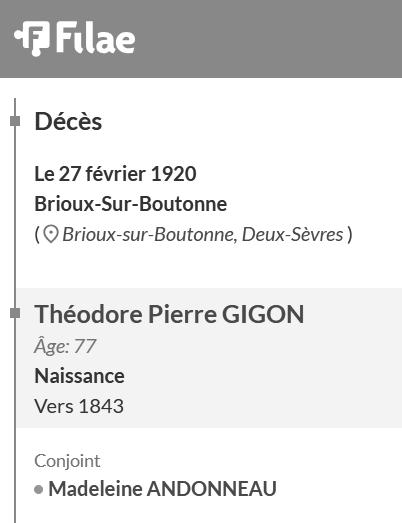Click the Filae logo icon

click(x=32, y=38)
